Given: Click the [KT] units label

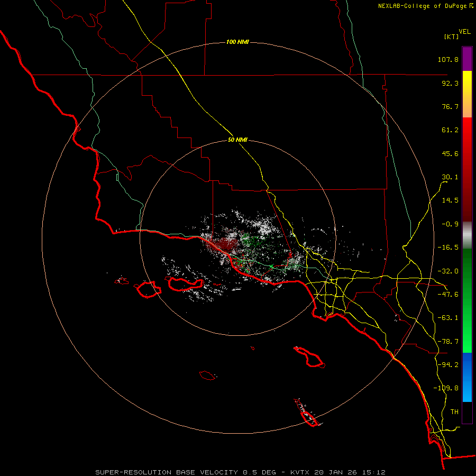Looking at the screenshot, I should 451,36.
